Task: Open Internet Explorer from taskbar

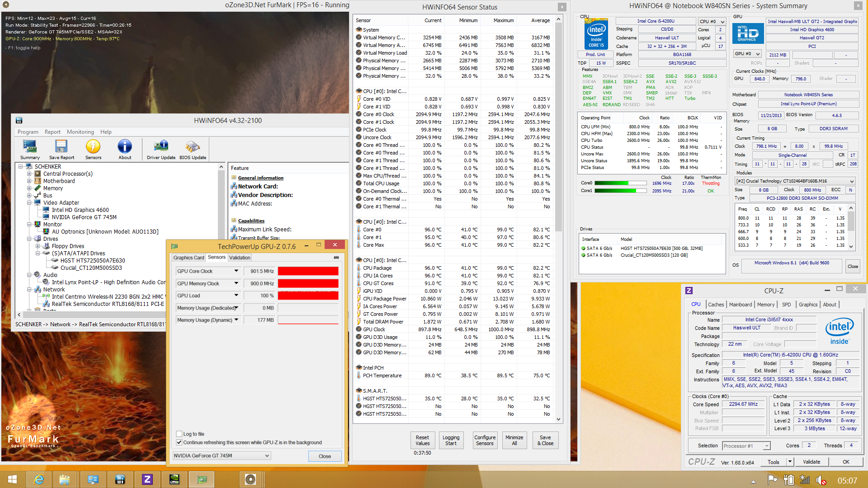Action: [x=39, y=479]
